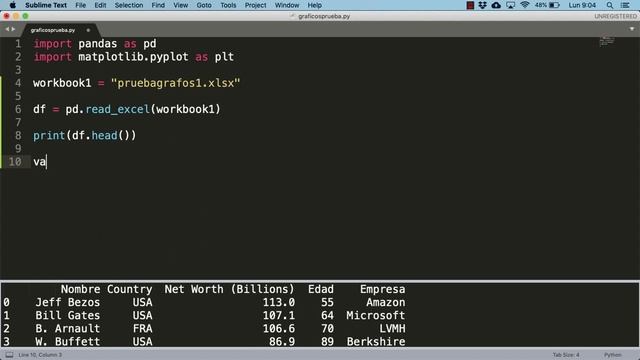
Task: Open the Tools menu
Action: coord(228,5)
